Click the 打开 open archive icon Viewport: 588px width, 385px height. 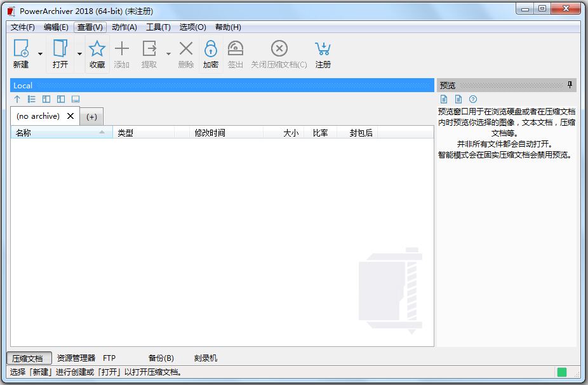coord(60,48)
